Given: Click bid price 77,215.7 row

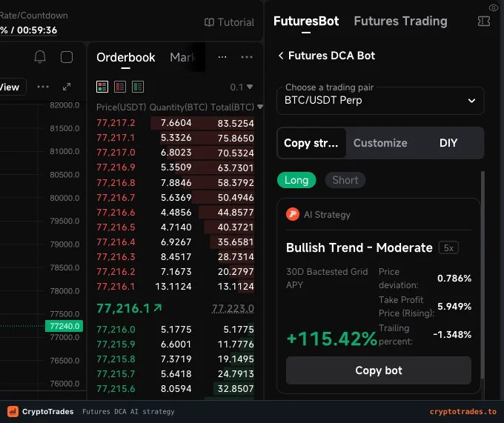Looking at the screenshot, I should click(x=175, y=373).
